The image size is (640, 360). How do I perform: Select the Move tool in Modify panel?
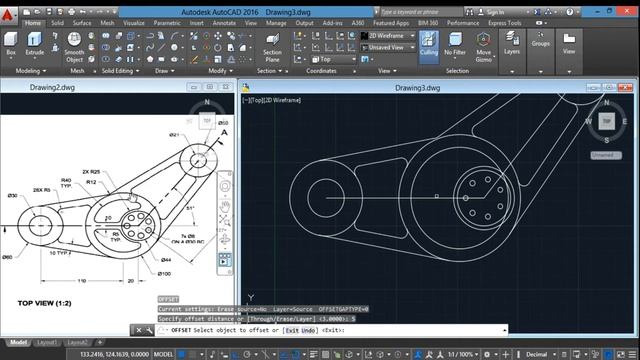tap(218, 36)
